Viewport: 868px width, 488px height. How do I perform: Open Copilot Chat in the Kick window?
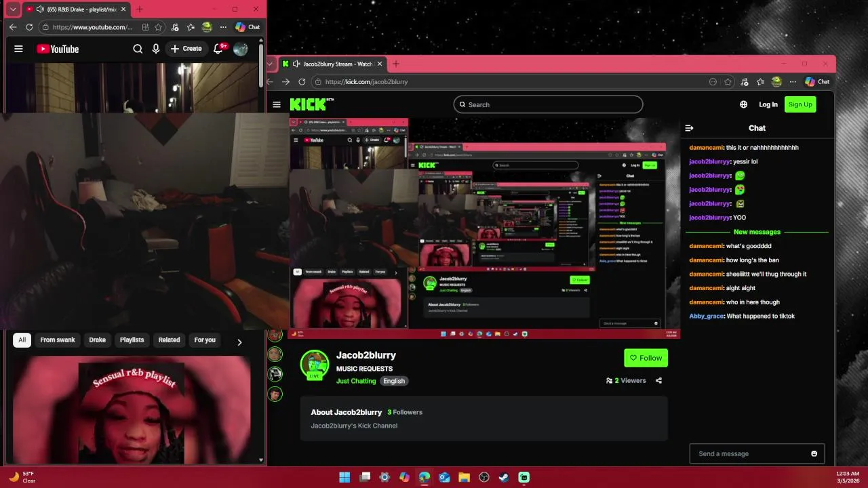[818, 81]
